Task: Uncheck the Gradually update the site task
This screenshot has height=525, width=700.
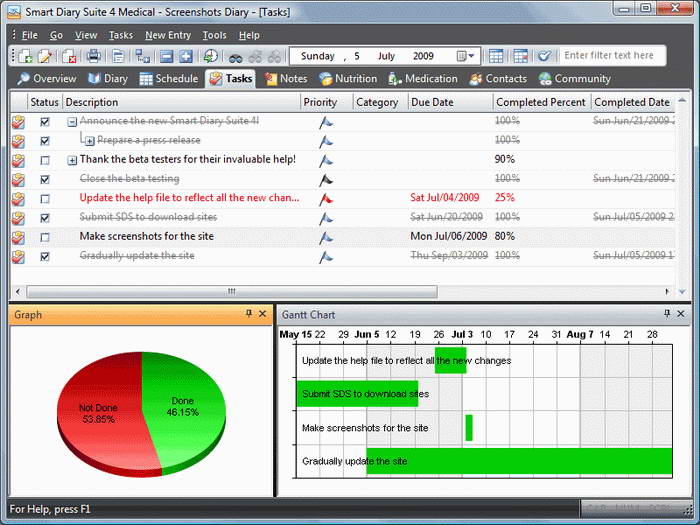Action: 45,256
